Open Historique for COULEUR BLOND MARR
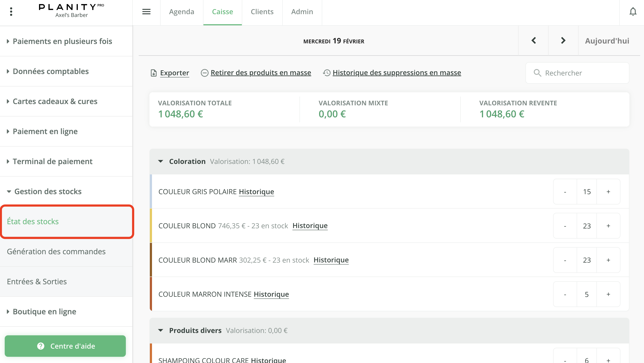The height and width of the screenshot is (363, 644). [331, 260]
